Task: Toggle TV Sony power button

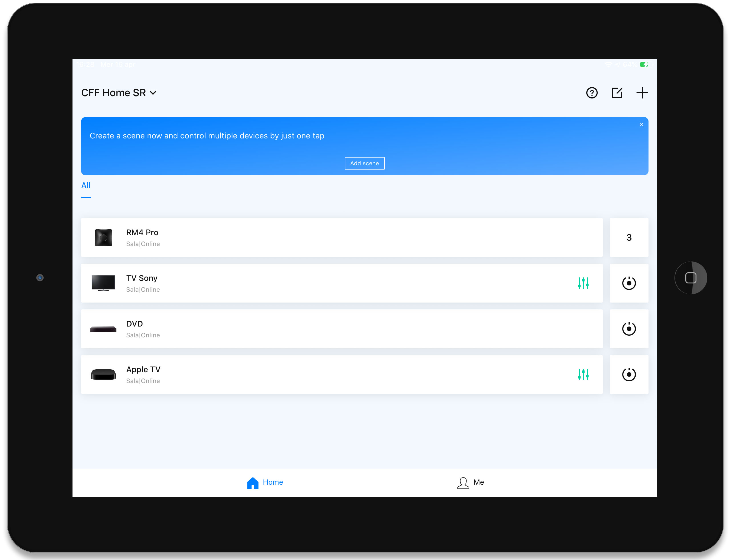Action: coord(629,283)
